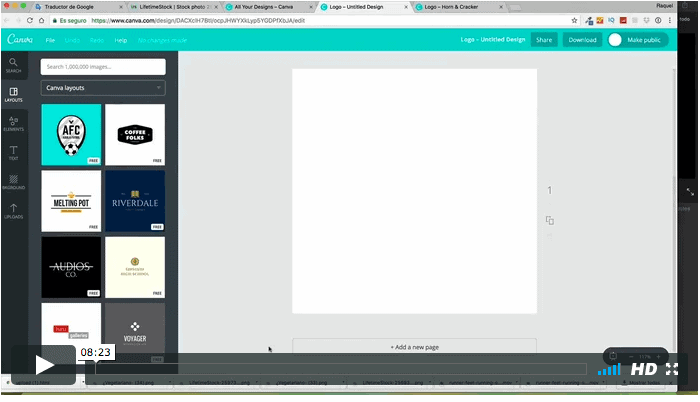700x402 pixels.
Task: Open the Text tab in Canva sidebar
Action: pyautogui.click(x=13, y=153)
